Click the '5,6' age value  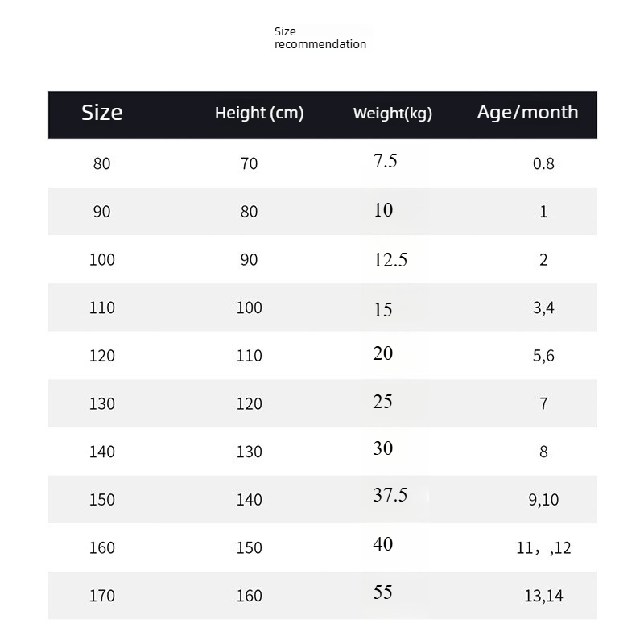(543, 356)
